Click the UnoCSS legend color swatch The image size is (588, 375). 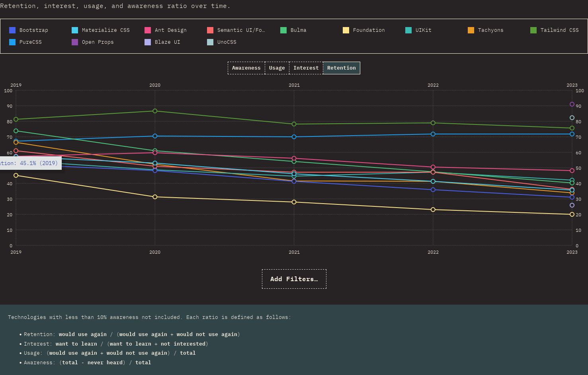[210, 42]
